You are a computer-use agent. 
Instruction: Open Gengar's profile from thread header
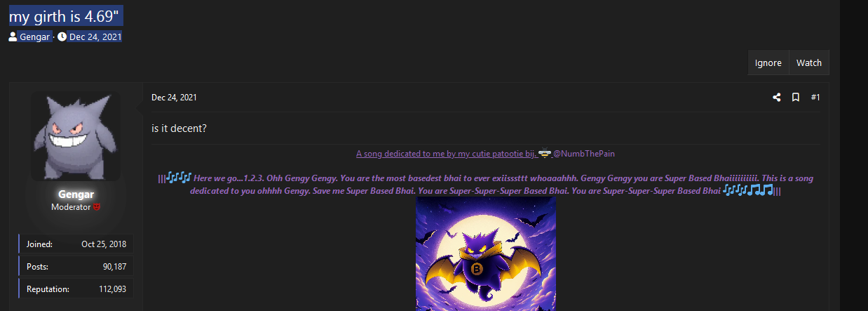[34, 37]
